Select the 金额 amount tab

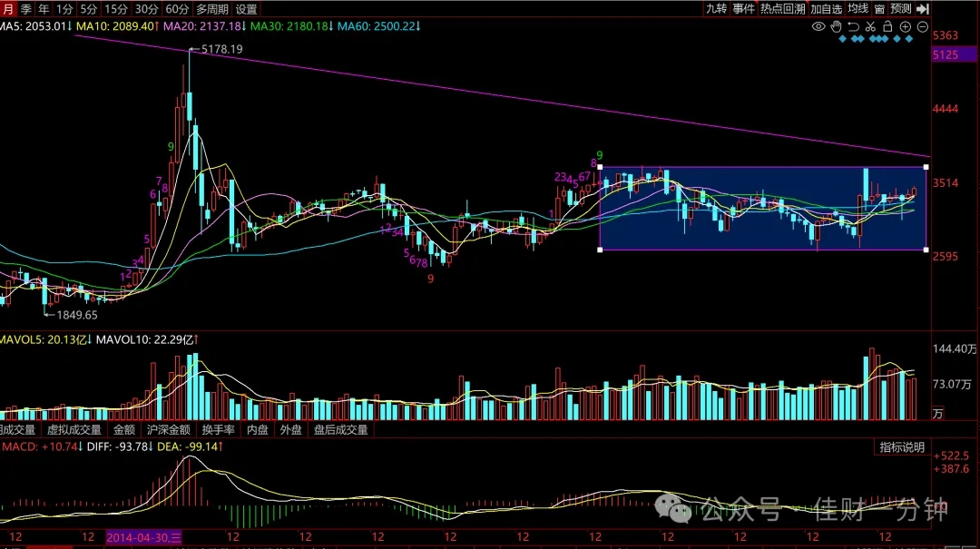(x=123, y=429)
